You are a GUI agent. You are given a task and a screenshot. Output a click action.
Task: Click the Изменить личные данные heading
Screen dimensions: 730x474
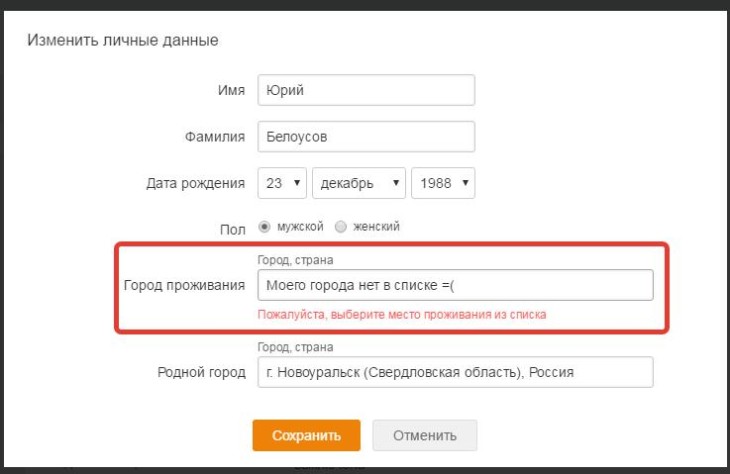tap(123, 40)
